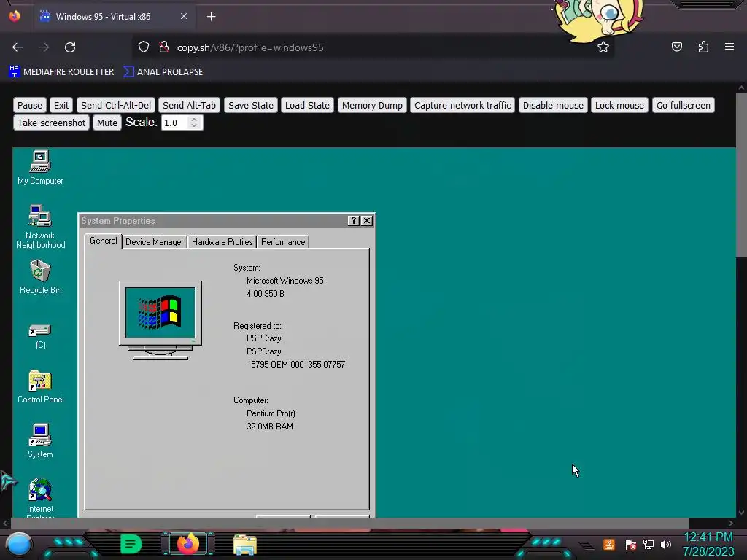This screenshot has height=560, width=747.
Task: Close the System Properties dialog
Action: [x=366, y=220]
